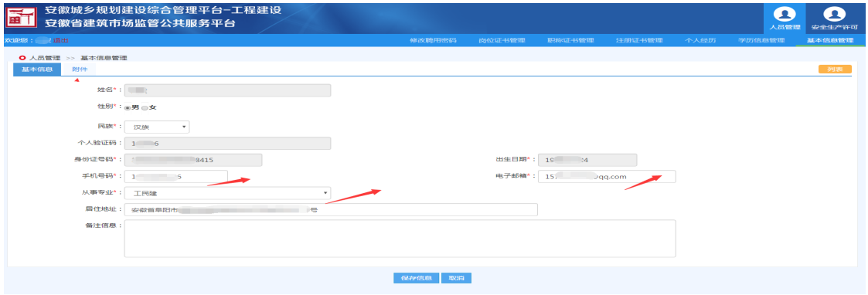Click the 保存信息 button
This screenshot has width=868, height=295.
tap(417, 278)
